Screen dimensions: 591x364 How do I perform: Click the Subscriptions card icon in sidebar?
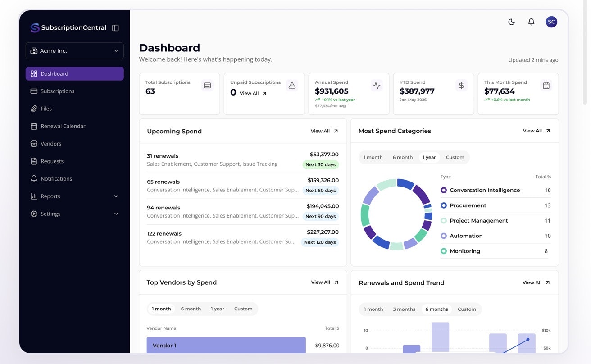coord(34,91)
